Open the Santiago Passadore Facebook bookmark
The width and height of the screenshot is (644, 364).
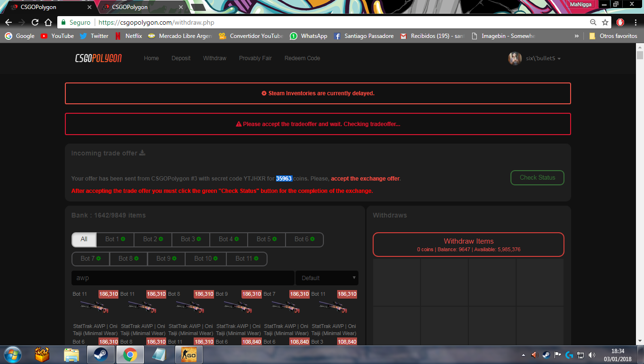pyautogui.click(x=364, y=36)
